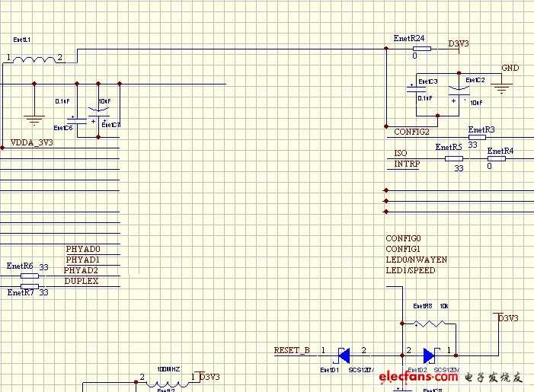534x392 pixels.
Task: Click the EnetR4 designator text
Action: tap(500, 151)
